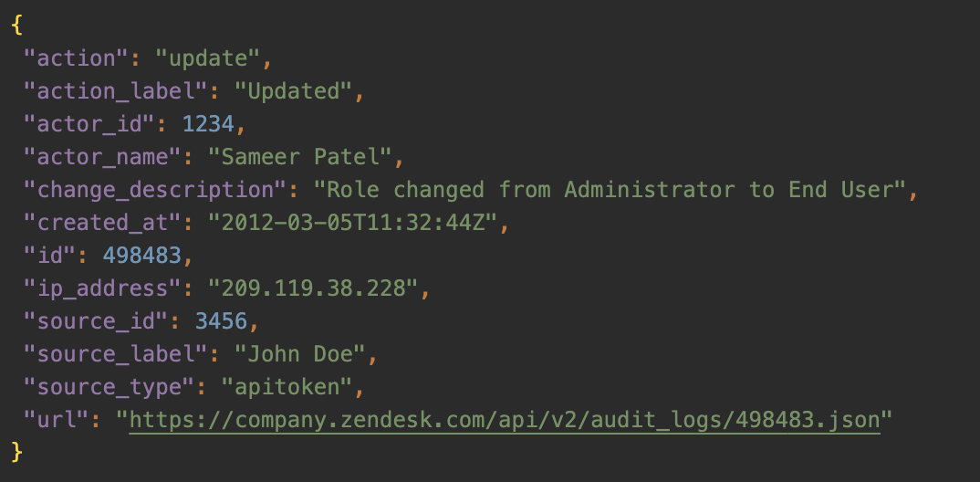Click the source_id number 3456
This screenshot has height=482, width=980.
pyautogui.click(x=221, y=321)
